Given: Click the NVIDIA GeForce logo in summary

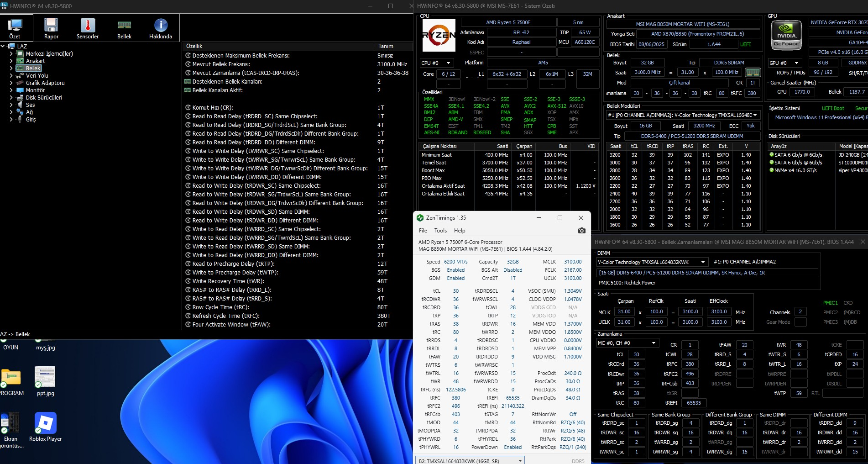Looking at the screenshot, I should point(786,35).
